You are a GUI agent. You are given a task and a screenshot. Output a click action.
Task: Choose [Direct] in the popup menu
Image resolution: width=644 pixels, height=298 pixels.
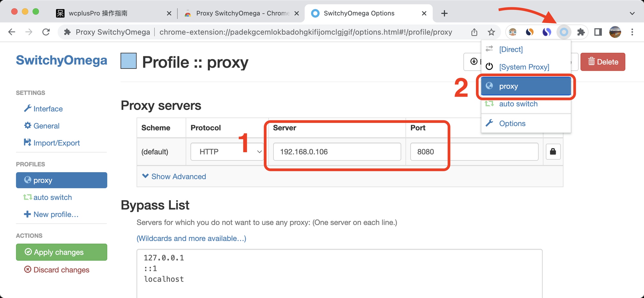pyautogui.click(x=526, y=49)
